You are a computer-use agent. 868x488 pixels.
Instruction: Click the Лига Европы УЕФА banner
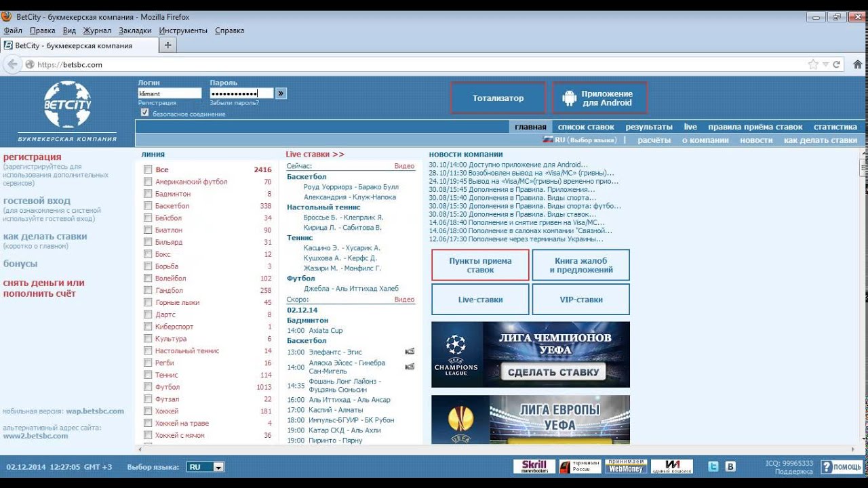click(x=530, y=420)
